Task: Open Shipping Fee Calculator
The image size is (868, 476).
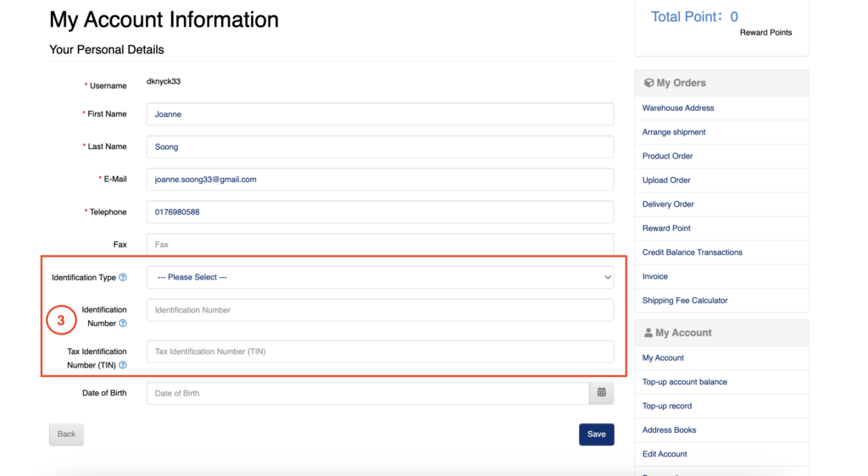Action: [x=685, y=301]
